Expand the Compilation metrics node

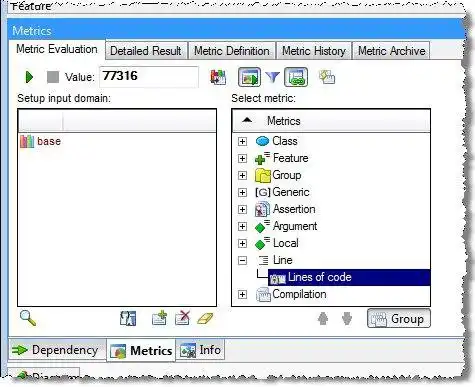[x=242, y=295]
